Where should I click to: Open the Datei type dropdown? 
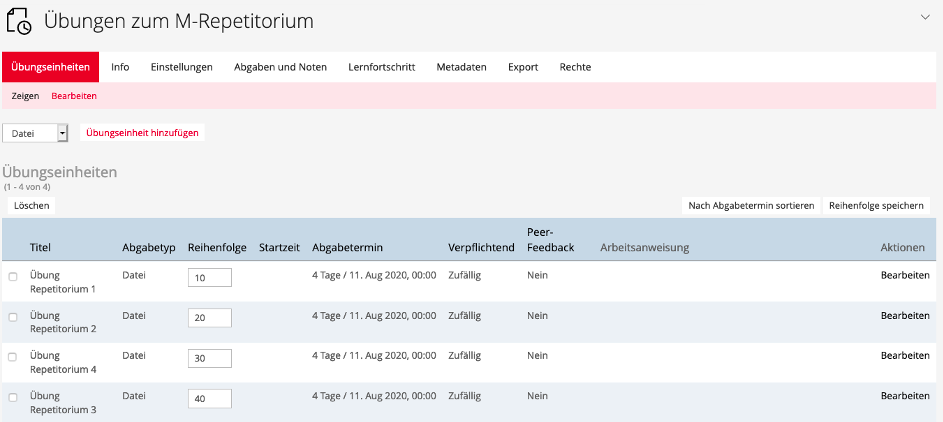coord(36,133)
